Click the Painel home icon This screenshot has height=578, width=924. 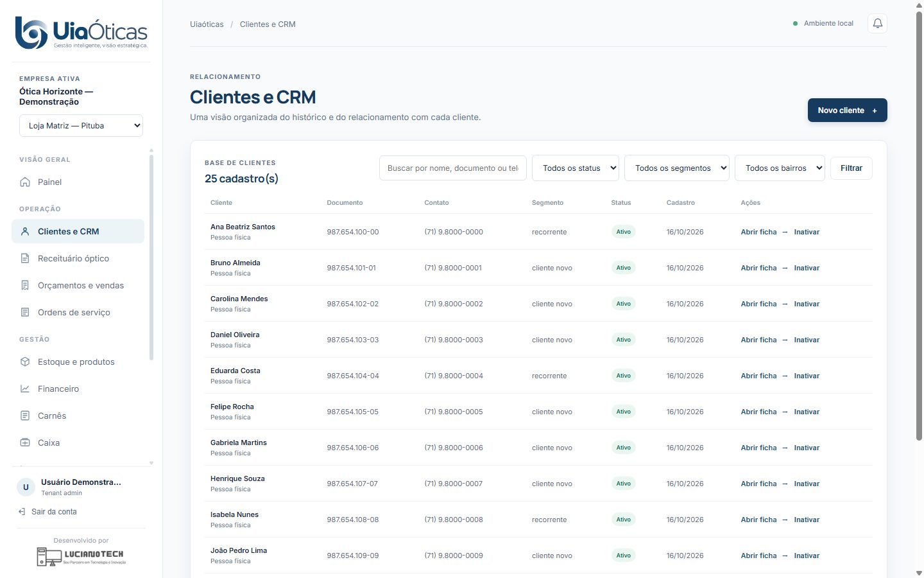click(25, 182)
